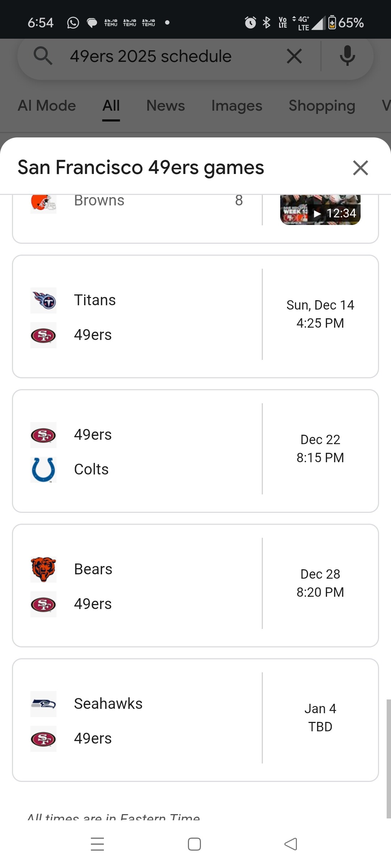Screen dimensions: 391x868
Task: Click the games list scrollbar
Action: click(388, 759)
